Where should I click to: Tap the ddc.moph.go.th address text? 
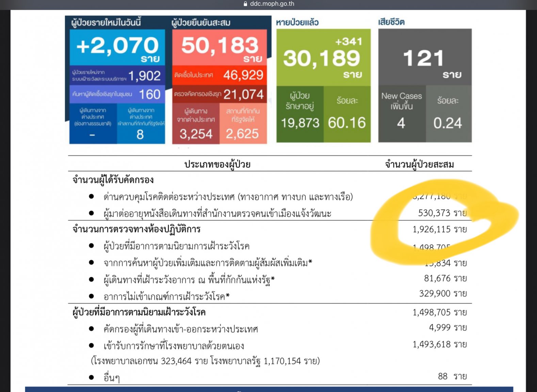[272, 4]
